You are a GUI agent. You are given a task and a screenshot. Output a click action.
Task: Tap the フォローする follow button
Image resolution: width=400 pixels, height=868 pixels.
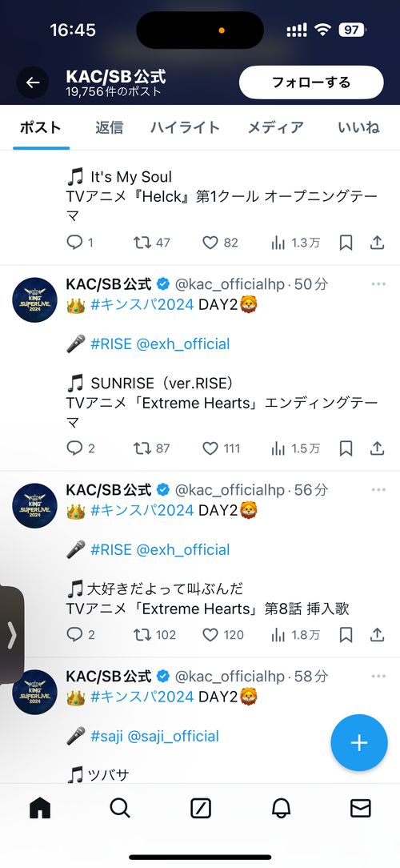click(311, 82)
